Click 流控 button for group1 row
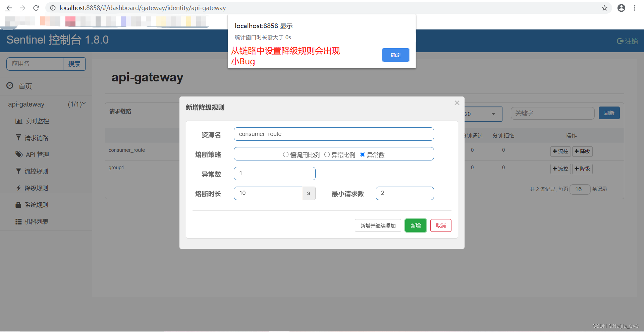The height and width of the screenshot is (332, 644). click(x=560, y=169)
